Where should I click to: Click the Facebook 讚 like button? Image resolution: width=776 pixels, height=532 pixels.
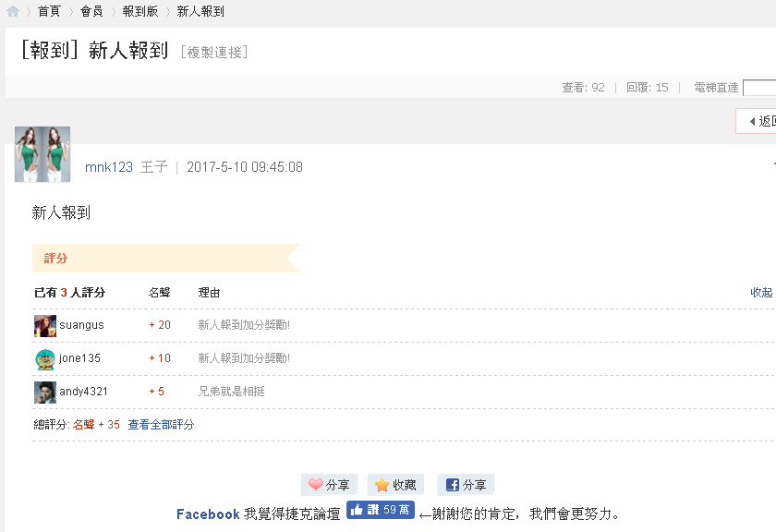pyautogui.click(x=380, y=510)
